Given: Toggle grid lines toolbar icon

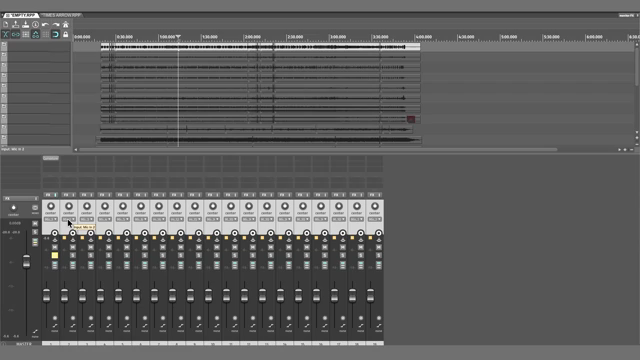Looking at the screenshot, I should (45, 34).
